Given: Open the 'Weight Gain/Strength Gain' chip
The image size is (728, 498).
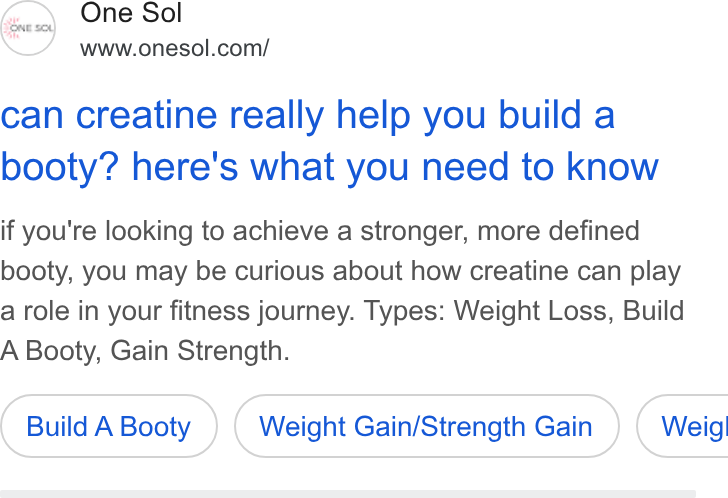Looking at the screenshot, I should (426, 426).
